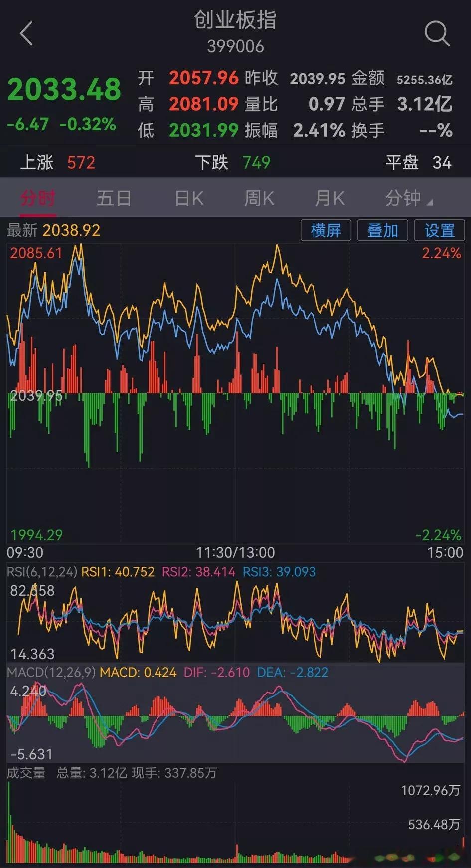Expand the 分钟 interval dropdown

click(409, 198)
